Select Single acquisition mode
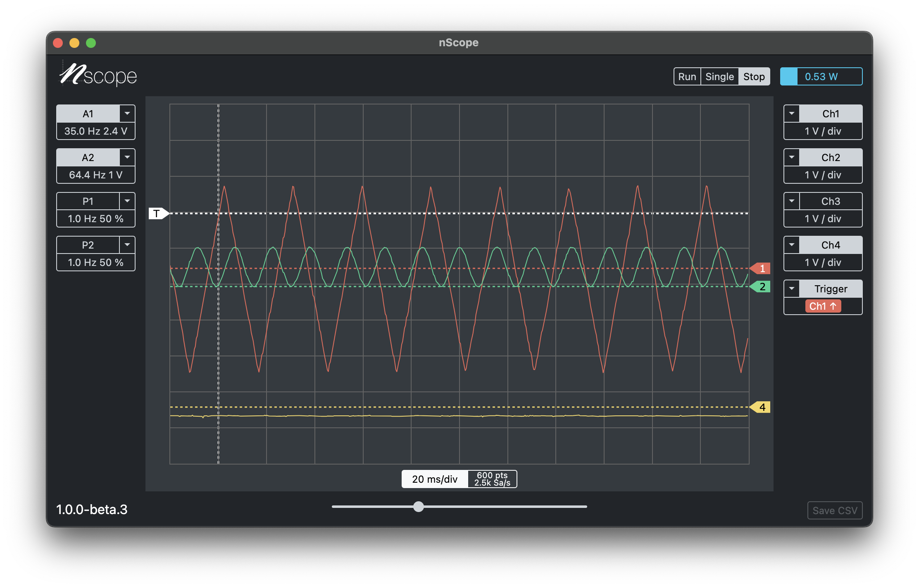Image resolution: width=919 pixels, height=588 pixels. pyautogui.click(x=719, y=76)
